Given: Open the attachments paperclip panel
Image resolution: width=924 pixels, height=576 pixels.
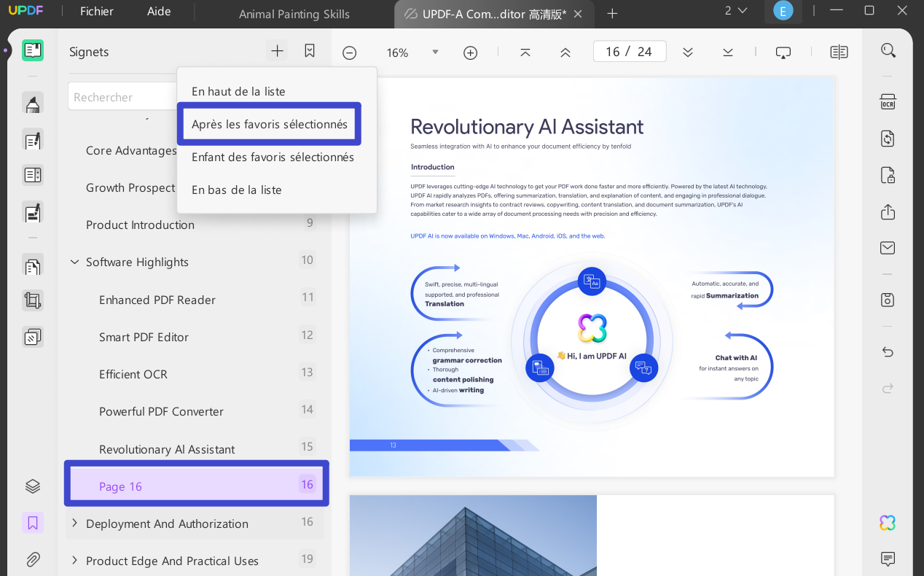Looking at the screenshot, I should [x=33, y=559].
